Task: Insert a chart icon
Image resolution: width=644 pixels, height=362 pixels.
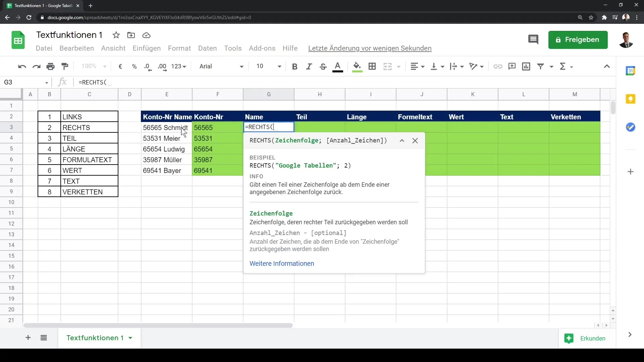Action: click(x=526, y=66)
